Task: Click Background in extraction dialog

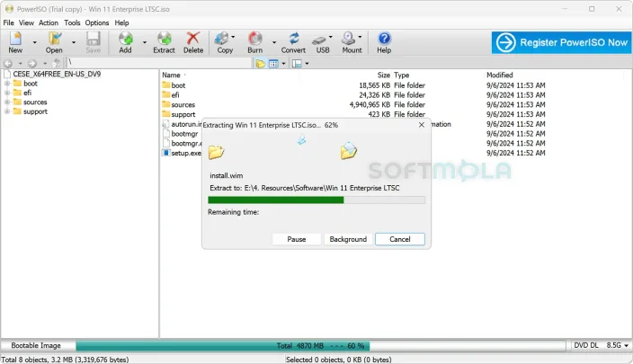Action: (x=348, y=239)
